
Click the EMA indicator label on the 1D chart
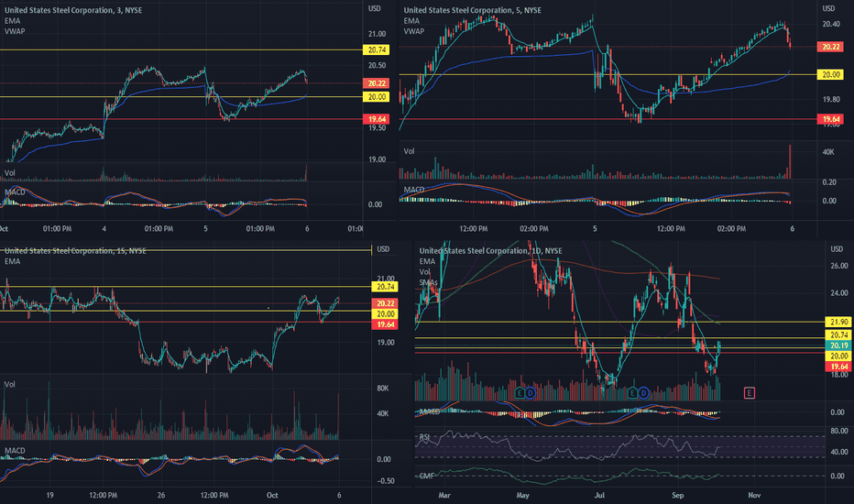pos(427,261)
